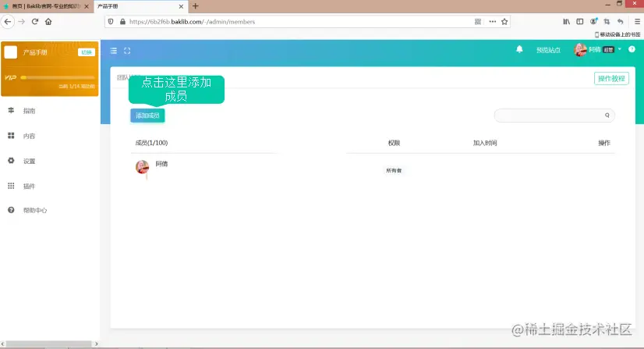644x349 pixels.
Task: Click the 加入时间 column header
Action: [x=485, y=143]
